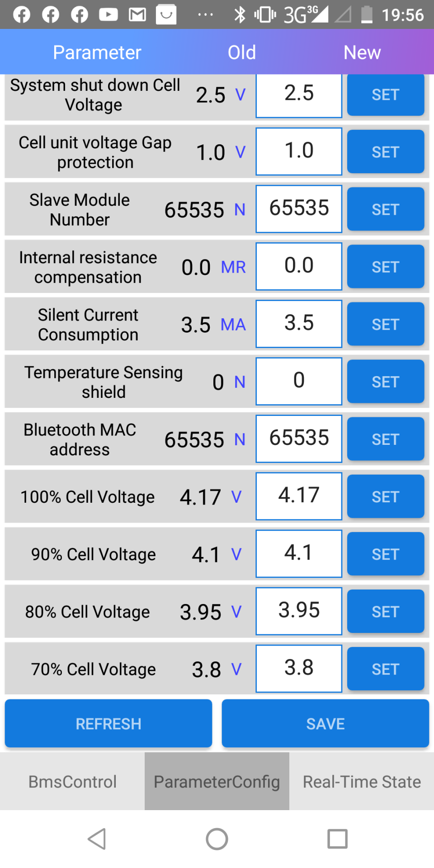This screenshot has height=868, width=434.
Task: Tap the YouTube notification icon
Action: tap(108, 14)
